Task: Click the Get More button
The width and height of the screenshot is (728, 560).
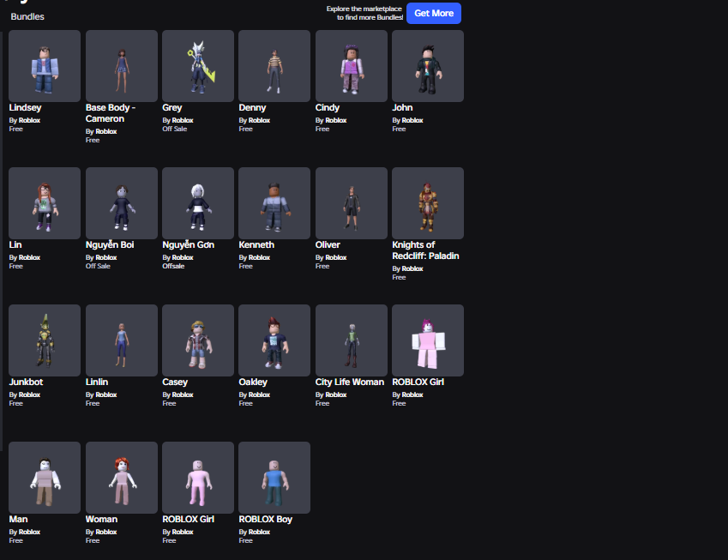Action: tap(434, 14)
